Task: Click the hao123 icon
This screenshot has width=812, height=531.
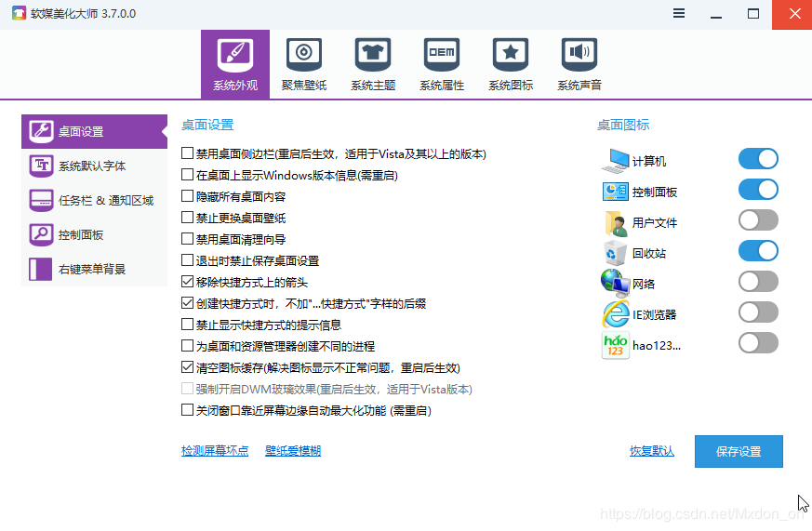Action: click(x=615, y=345)
